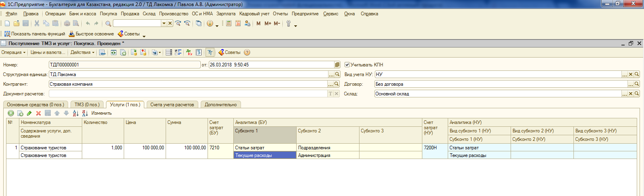Click into the Номер field ТДЛ00000001
This screenshot has height=196, width=644.
[x=125, y=64]
